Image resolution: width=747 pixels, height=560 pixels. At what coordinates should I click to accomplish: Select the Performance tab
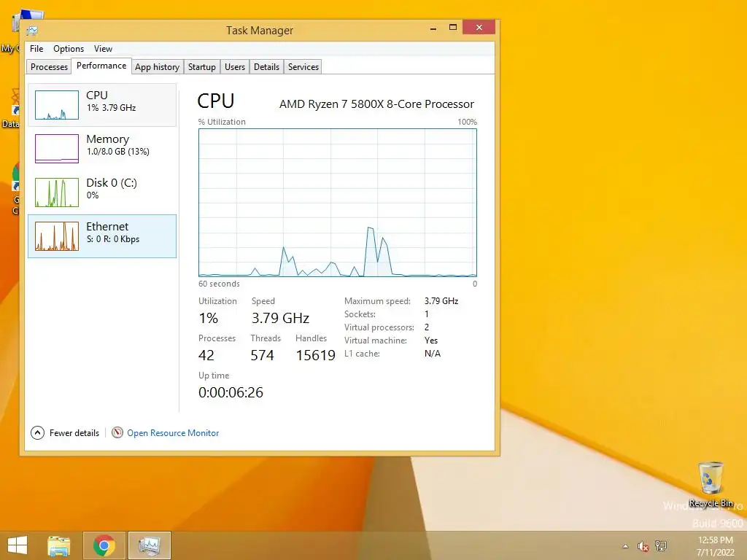(x=101, y=66)
